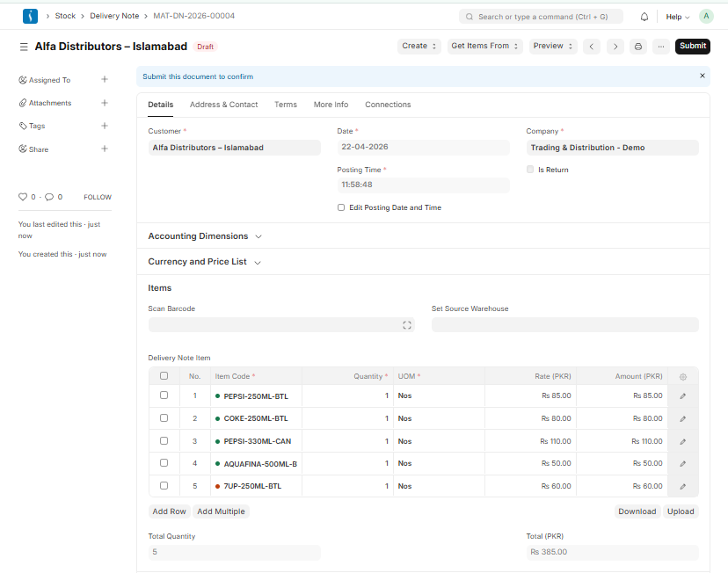This screenshot has height=573, width=728.
Task: Switch to the Connections tab
Action: click(388, 104)
